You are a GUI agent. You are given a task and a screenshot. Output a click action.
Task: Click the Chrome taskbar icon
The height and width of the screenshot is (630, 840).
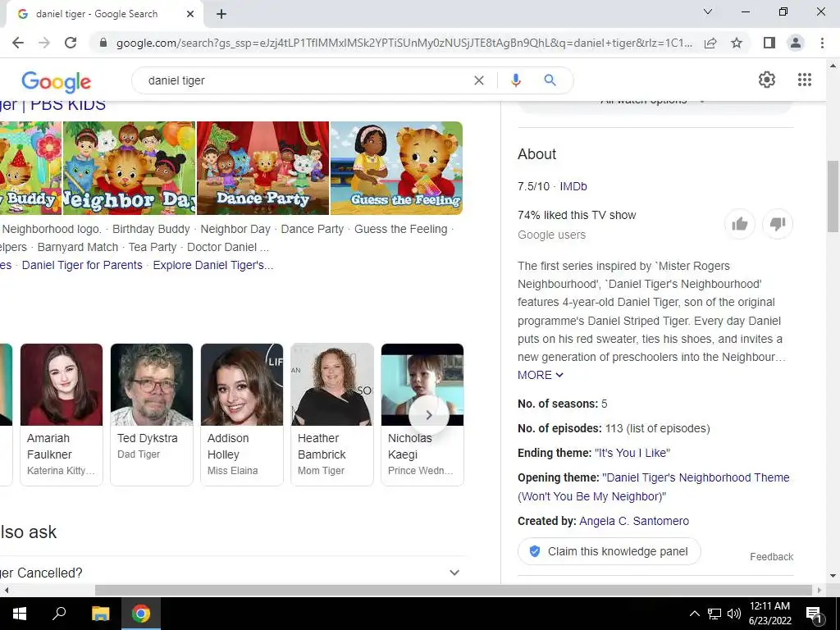[x=141, y=614]
